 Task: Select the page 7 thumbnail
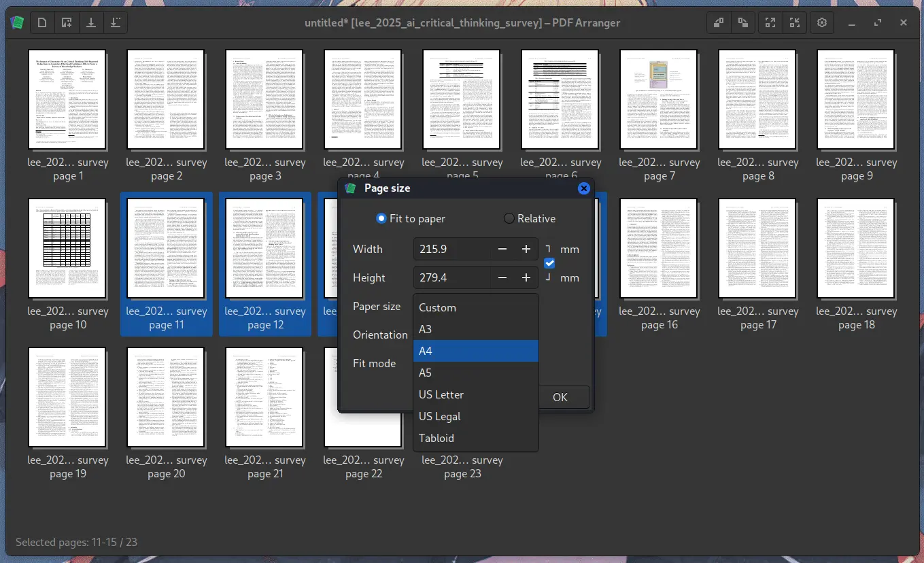pyautogui.click(x=658, y=99)
